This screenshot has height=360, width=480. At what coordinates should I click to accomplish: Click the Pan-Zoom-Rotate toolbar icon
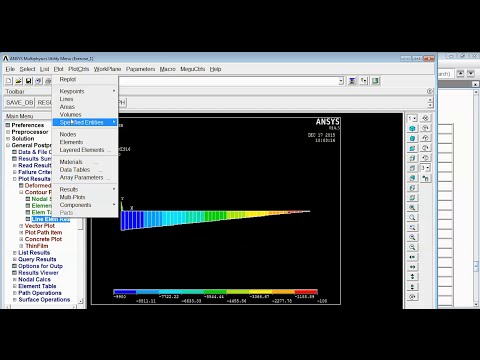(39, 81)
